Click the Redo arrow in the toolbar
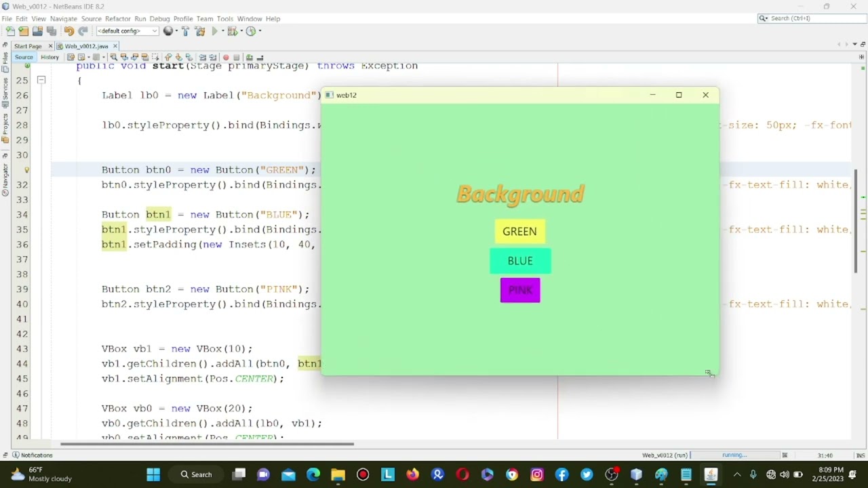Image resolution: width=868 pixels, height=488 pixels. click(x=83, y=31)
